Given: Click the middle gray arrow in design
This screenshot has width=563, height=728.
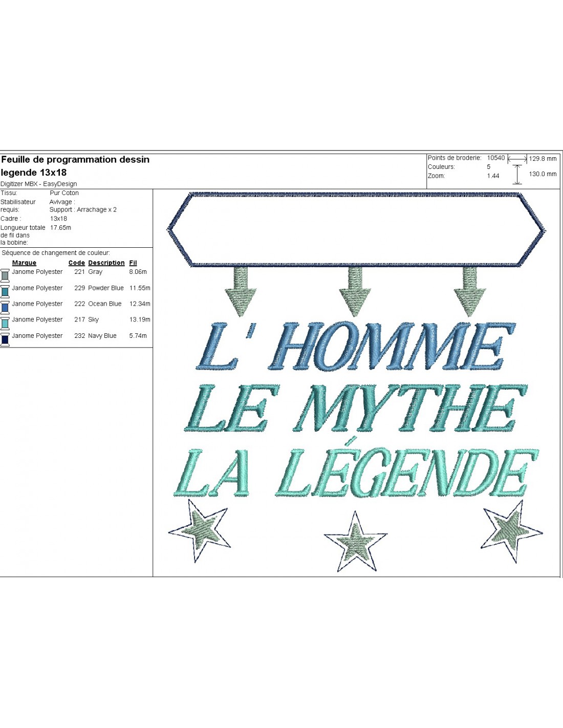Looking at the screenshot, I should click(355, 291).
